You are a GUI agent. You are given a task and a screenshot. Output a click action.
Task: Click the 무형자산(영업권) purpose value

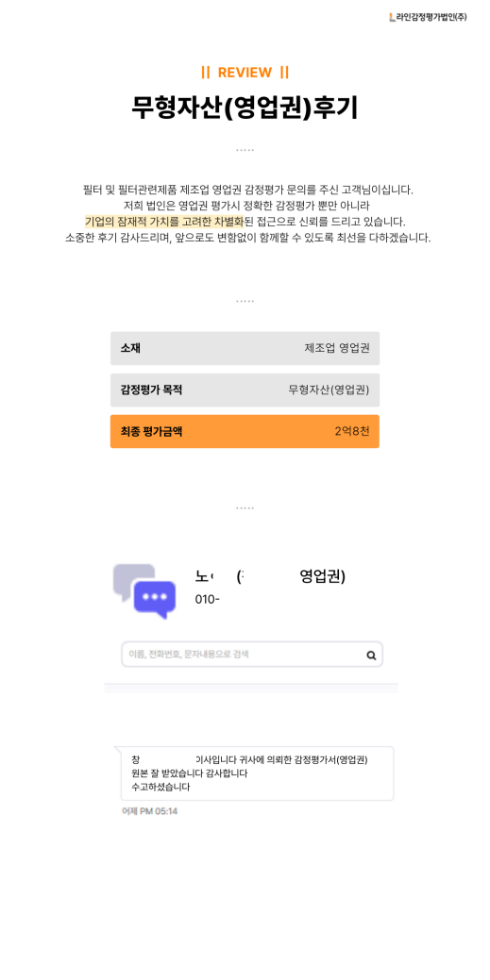pyautogui.click(x=329, y=390)
